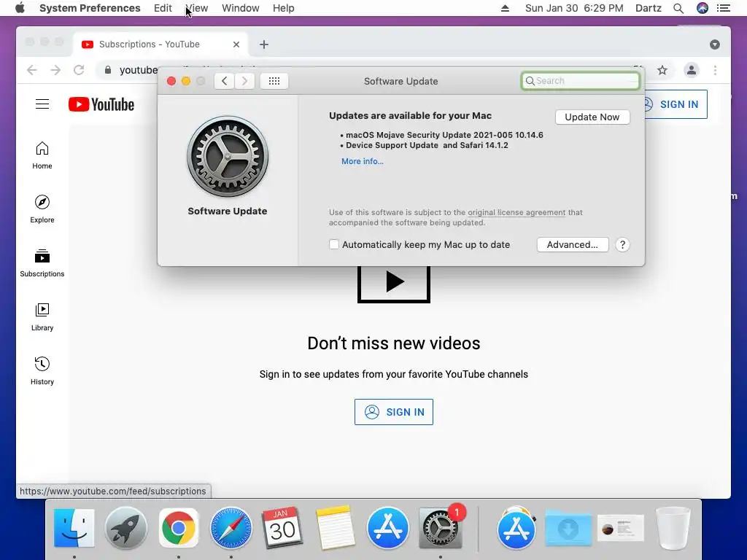Go back in System Preferences
The width and height of the screenshot is (747, 560).
click(x=224, y=81)
